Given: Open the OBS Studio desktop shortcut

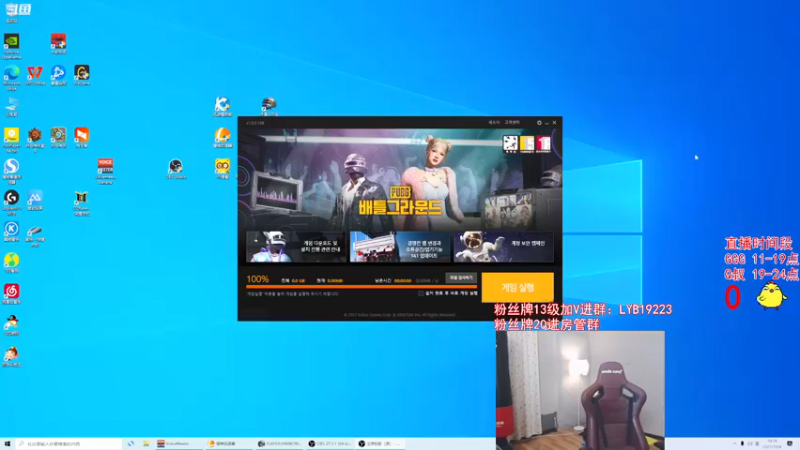Looking at the screenshot, I should tap(176, 169).
